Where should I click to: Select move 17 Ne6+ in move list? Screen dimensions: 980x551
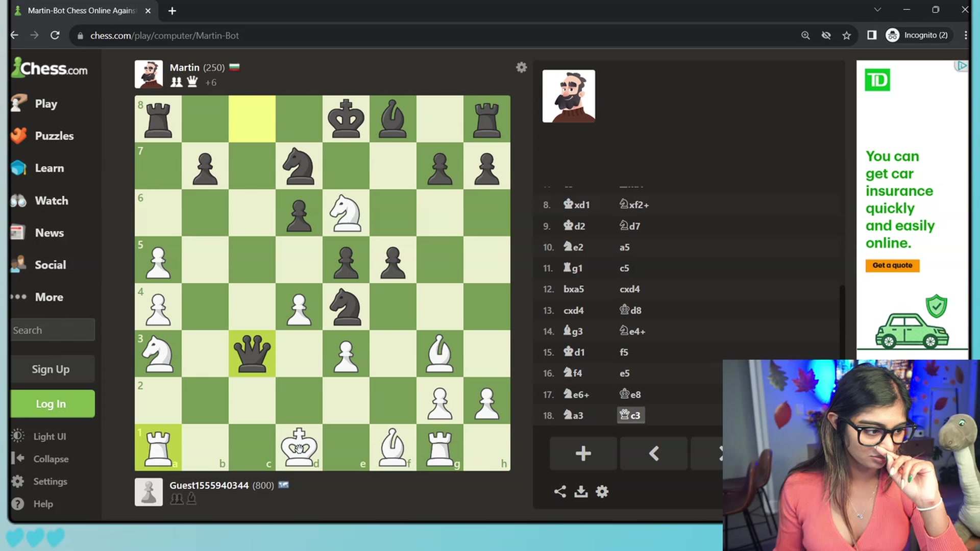(x=576, y=394)
